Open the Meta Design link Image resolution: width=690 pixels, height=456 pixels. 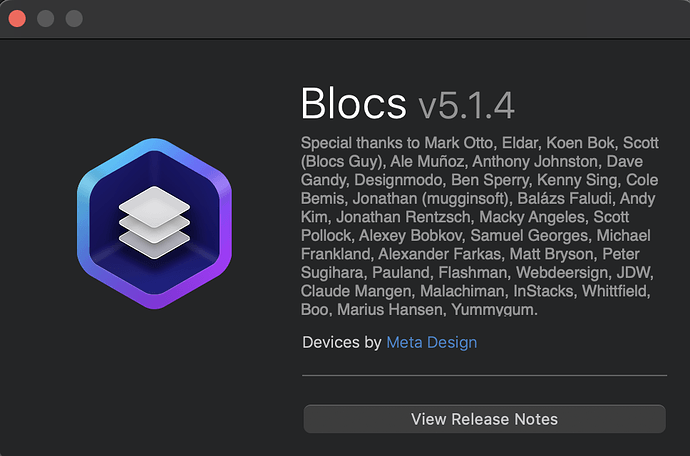(x=432, y=342)
